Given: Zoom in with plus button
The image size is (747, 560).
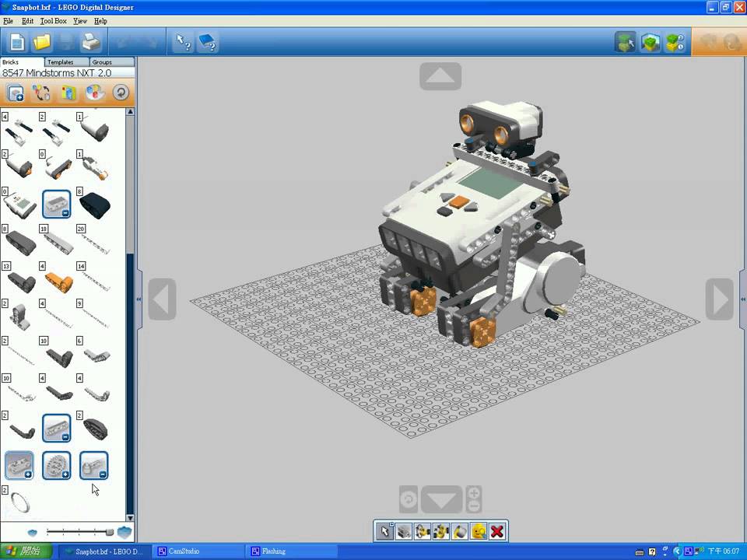Looking at the screenshot, I should pyautogui.click(x=474, y=493).
